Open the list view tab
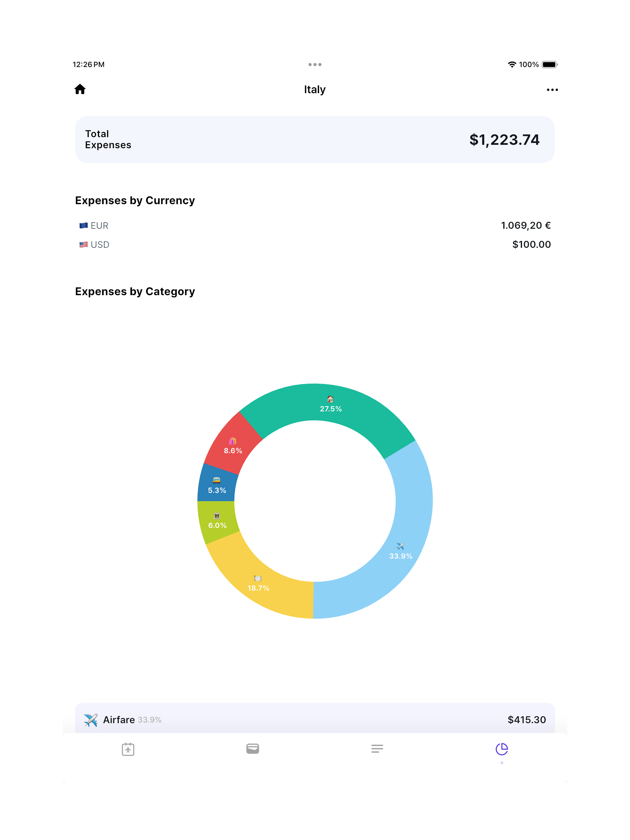Viewport: 630px width, 840px height. [x=377, y=748]
